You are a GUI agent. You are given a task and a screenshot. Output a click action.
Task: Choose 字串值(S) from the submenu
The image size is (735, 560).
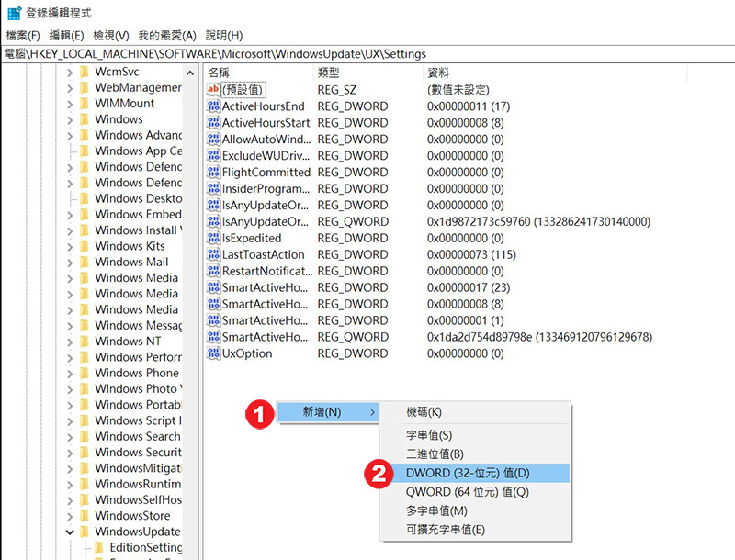click(x=475, y=435)
